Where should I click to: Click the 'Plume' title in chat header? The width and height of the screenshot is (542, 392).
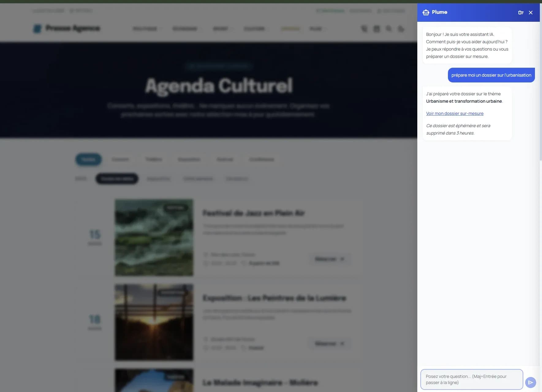coord(439,12)
